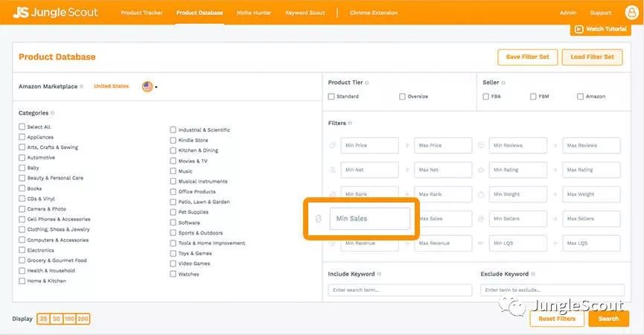Click the info icon next to Include Keyword
Screen dimensions: 644x335
tap(380, 274)
